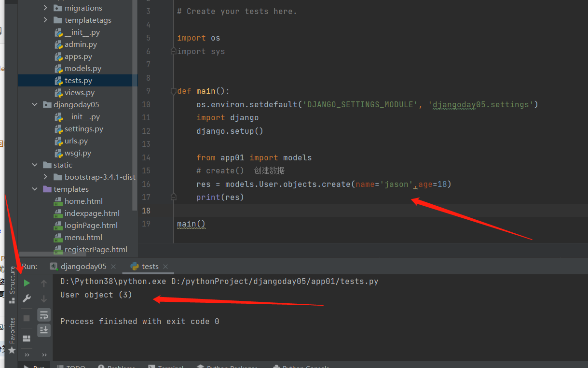Collapse the static folder
Image resolution: width=588 pixels, height=368 pixels.
(35, 165)
